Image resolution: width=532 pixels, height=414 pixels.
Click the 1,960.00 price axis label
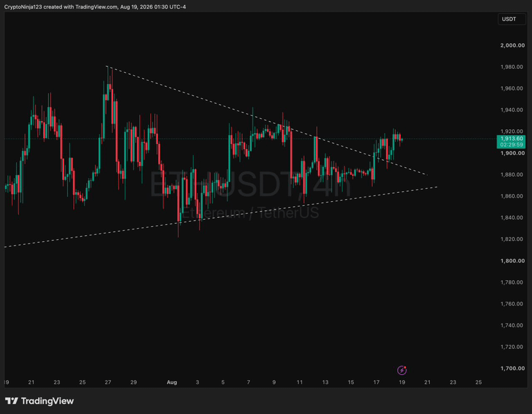511,88
